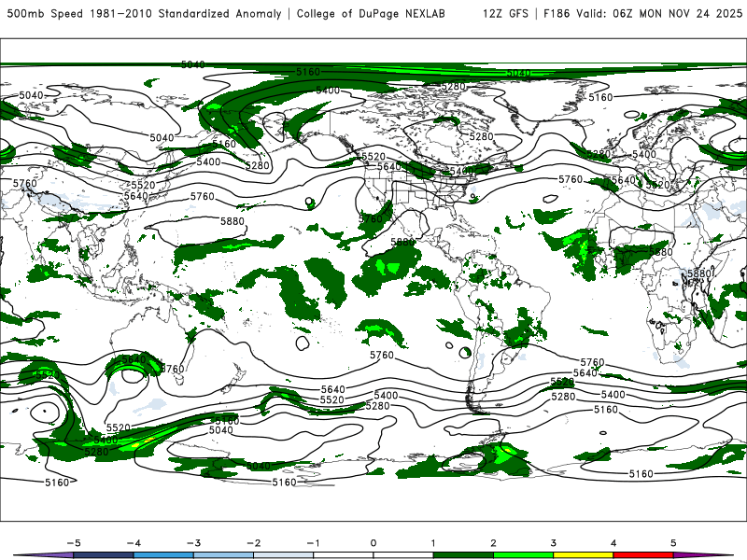Viewport: 747px width, 560px height.
Task: Click the 5400 contour label over Europe
Action: (x=644, y=154)
